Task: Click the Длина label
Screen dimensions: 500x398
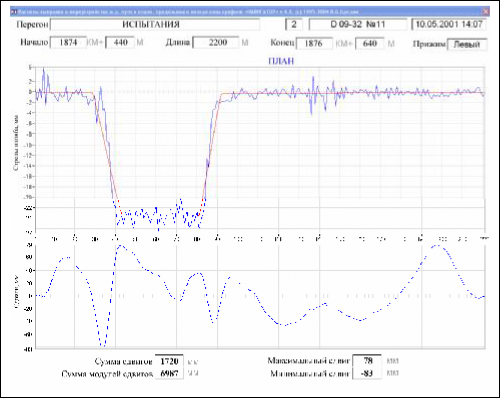Action: tap(178, 42)
